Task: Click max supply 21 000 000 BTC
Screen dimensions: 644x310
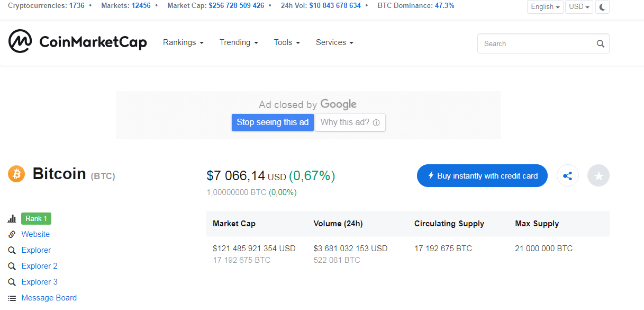Action: pos(543,249)
